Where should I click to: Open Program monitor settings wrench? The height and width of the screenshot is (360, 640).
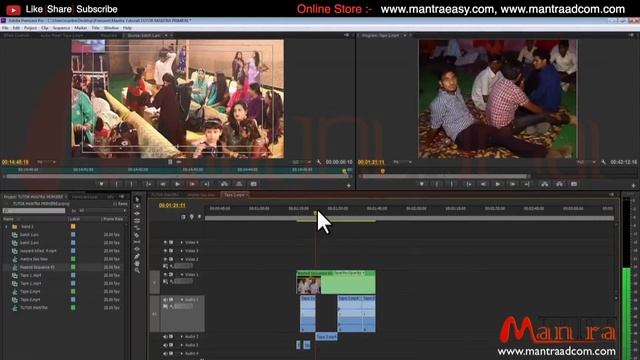[604, 162]
